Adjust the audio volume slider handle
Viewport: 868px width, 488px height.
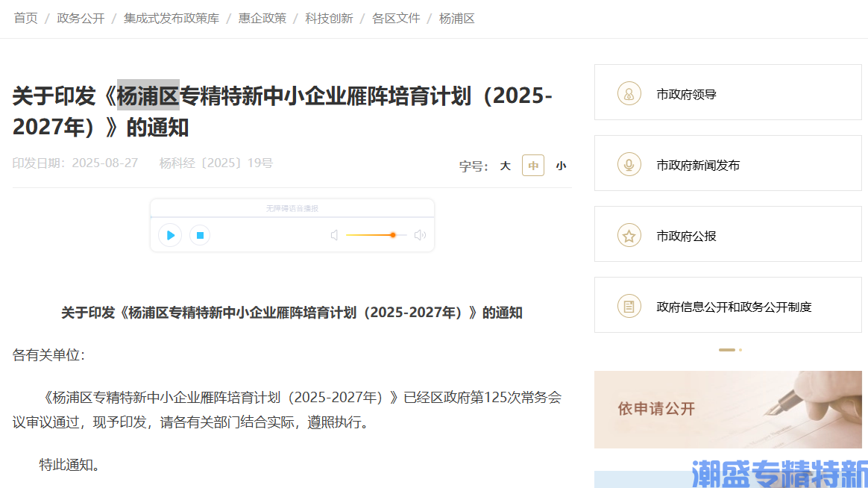393,234
